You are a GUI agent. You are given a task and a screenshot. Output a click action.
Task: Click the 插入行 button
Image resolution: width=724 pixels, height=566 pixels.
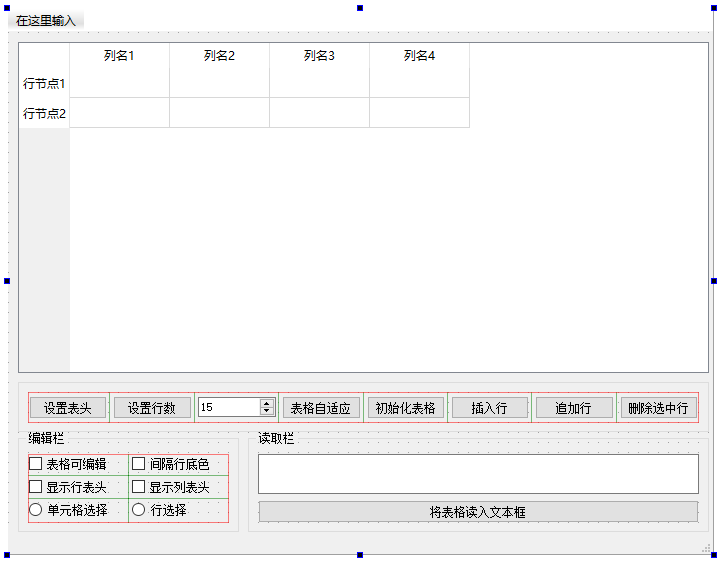[x=489, y=408]
